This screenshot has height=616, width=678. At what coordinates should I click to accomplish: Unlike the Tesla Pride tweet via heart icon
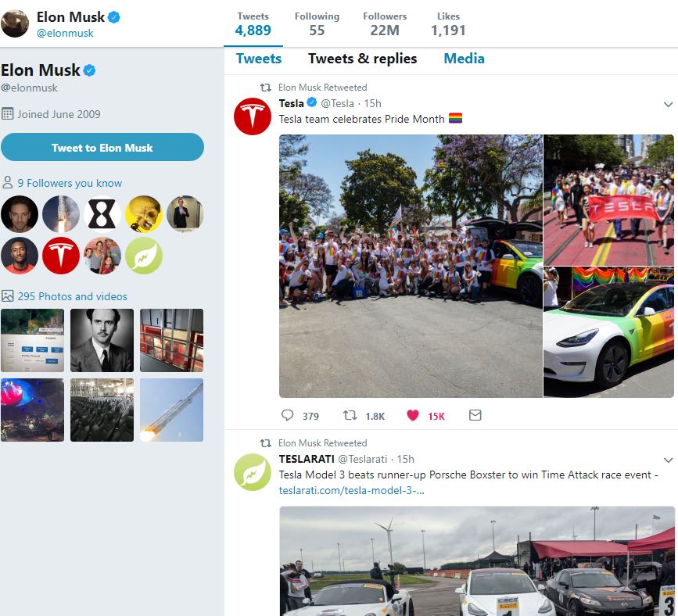coord(413,415)
